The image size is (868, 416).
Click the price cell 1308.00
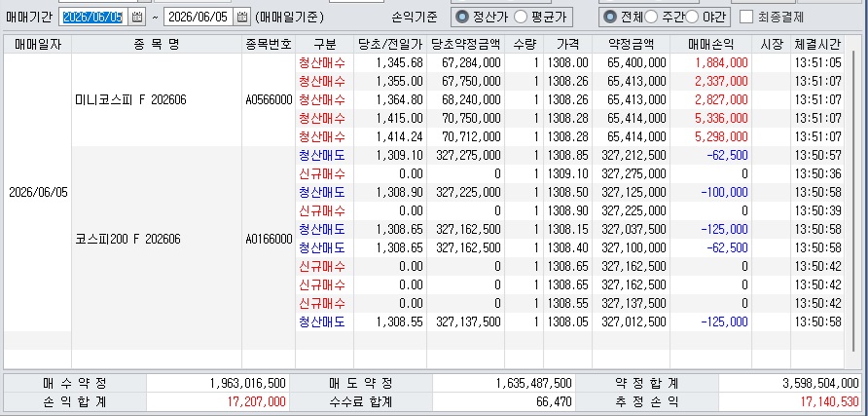[x=568, y=62]
